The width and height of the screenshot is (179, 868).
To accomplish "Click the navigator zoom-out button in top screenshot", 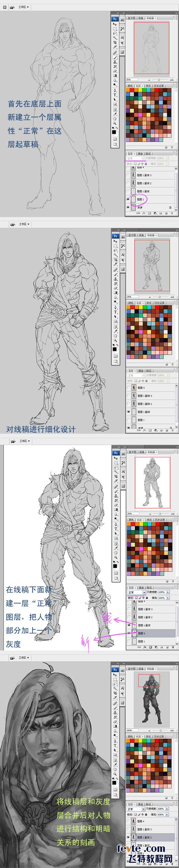I will [149, 80].
